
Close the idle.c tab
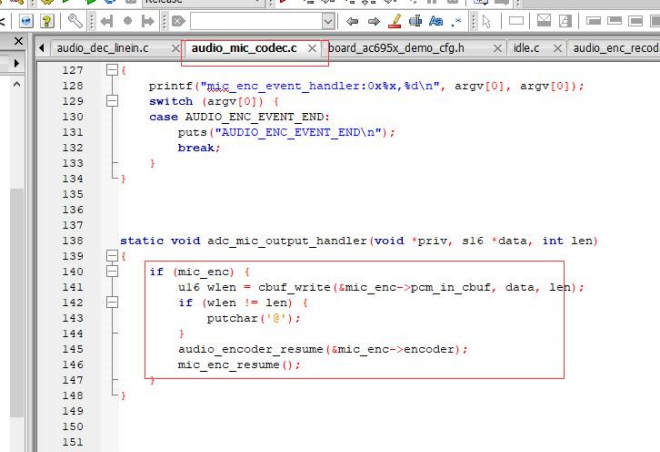point(558,49)
